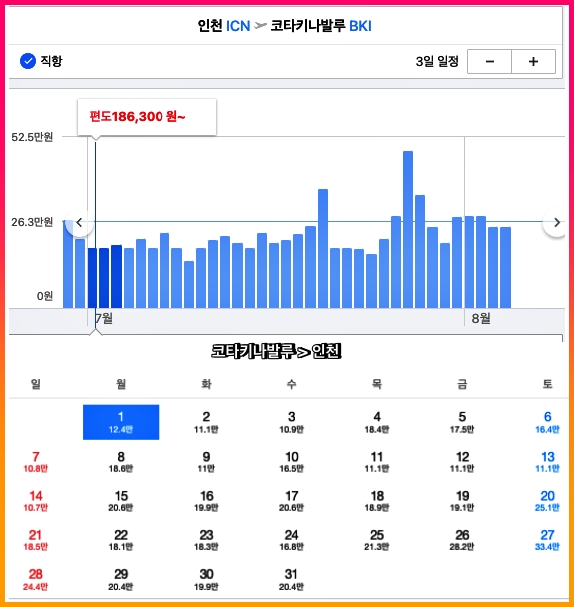This screenshot has width=574, height=607.
Task: Select July 25 priced 21.3만
Action: (x=377, y=540)
